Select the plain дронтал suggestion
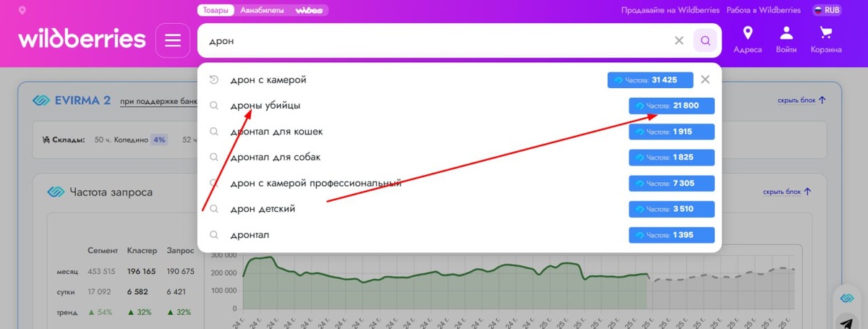Viewport: 868px width, 329px height. [250, 235]
